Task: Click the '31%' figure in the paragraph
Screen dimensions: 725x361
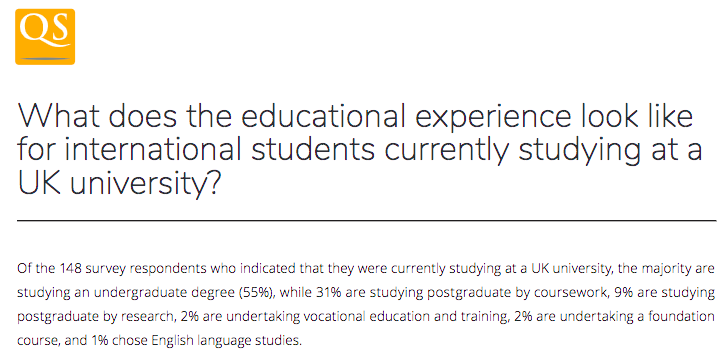Action: coord(326,293)
